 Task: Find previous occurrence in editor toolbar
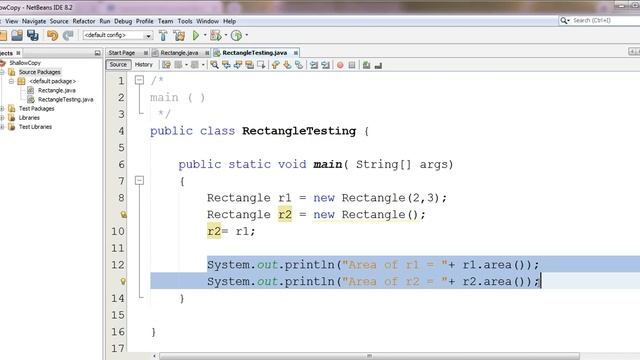point(226,65)
